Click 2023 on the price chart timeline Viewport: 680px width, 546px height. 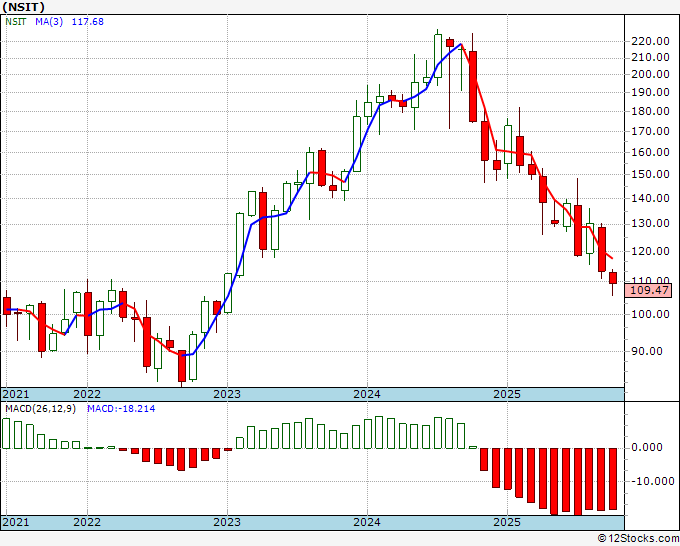(227, 394)
